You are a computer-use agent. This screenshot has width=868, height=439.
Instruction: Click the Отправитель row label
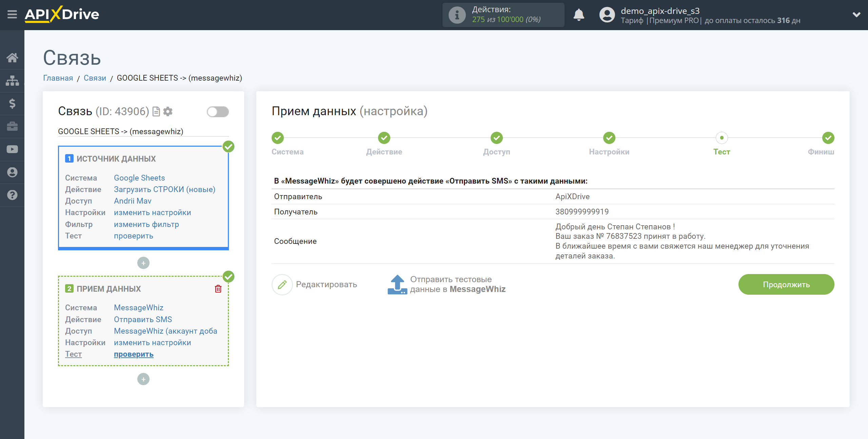click(298, 196)
